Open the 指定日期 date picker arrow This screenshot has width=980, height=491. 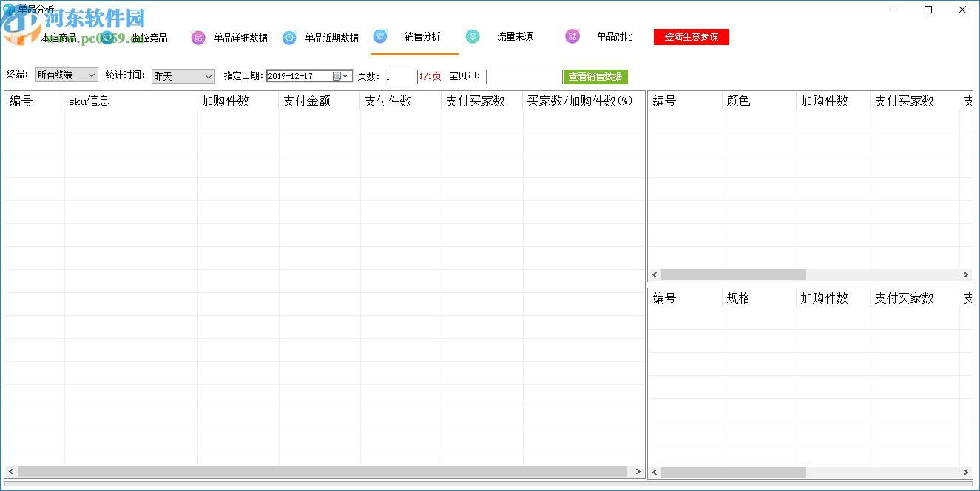(345, 76)
